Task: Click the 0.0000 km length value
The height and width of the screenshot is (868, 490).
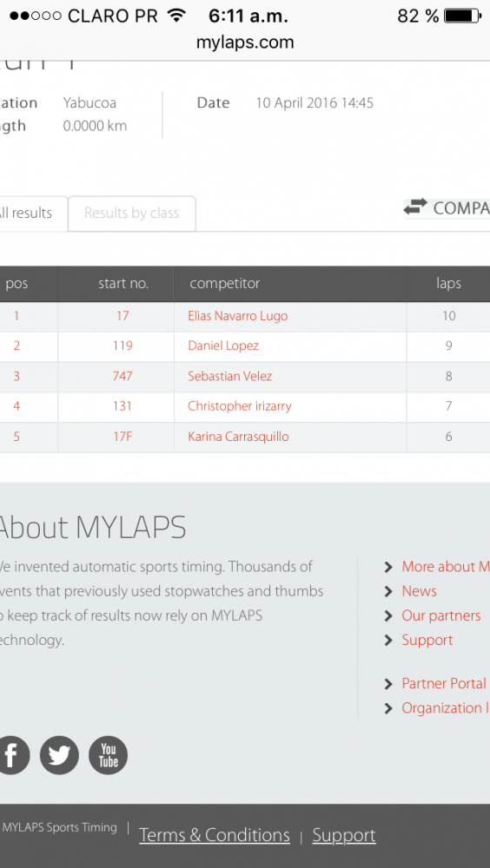Action: coord(95,126)
